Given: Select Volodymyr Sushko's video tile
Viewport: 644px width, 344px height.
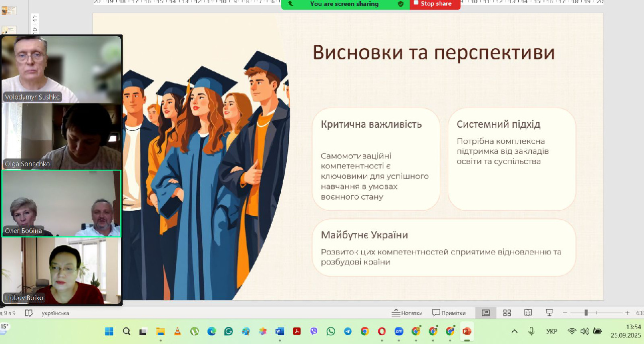Looking at the screenshot, I should click(x=61, y=69).
